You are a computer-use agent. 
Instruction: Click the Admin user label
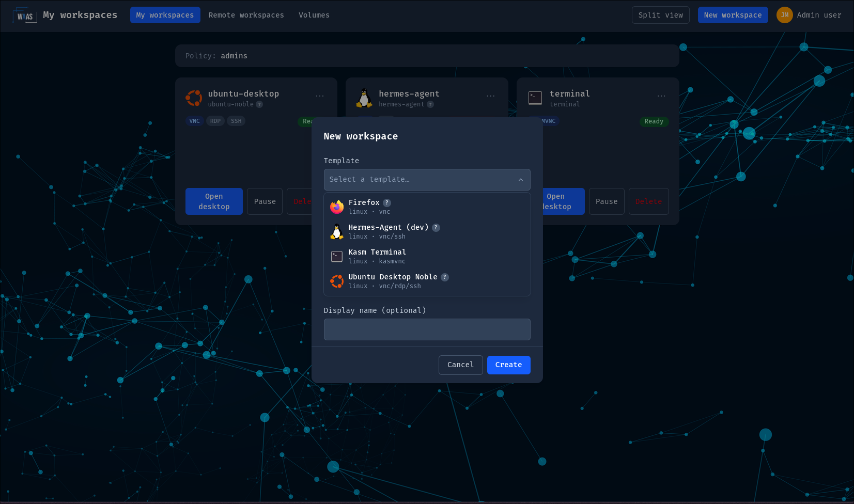[819, 15]
